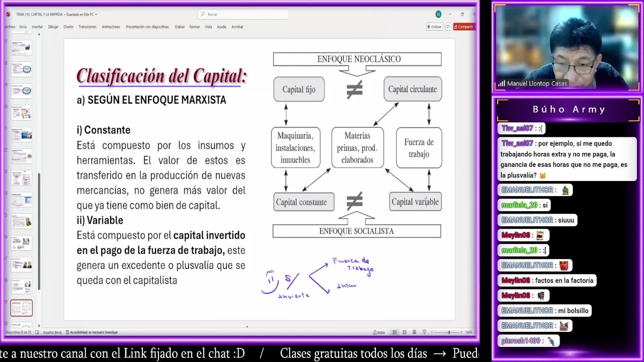Open the user account avatar
This screenshot has height=362, width=644.
pyautogui.click(x=439, y=14)
